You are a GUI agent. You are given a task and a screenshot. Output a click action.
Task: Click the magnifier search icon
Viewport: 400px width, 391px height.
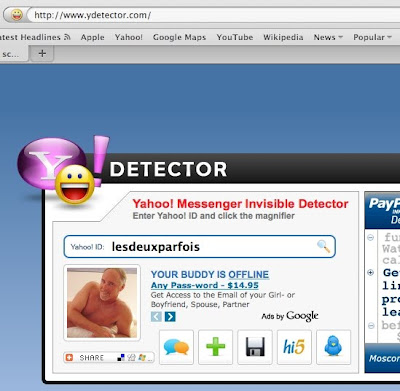click(x=323, y=246)
